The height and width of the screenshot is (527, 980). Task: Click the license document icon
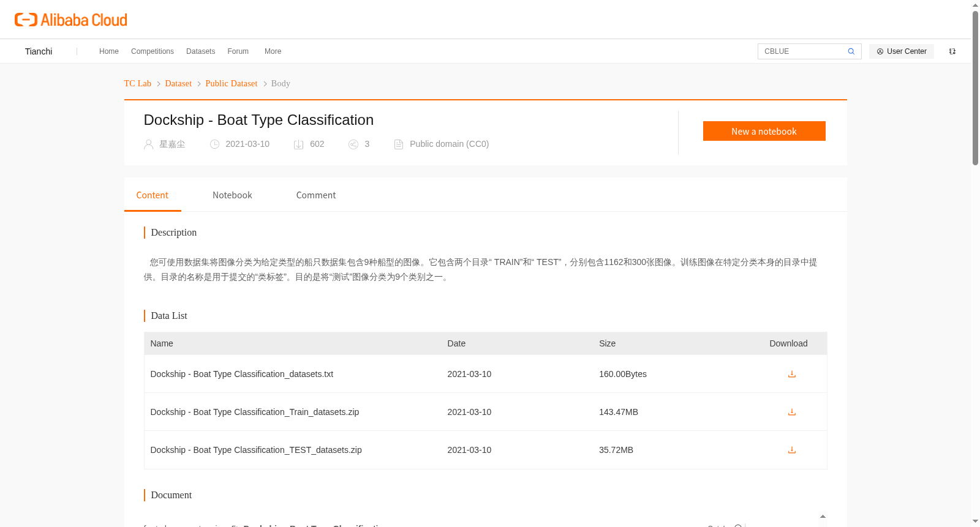399,144
